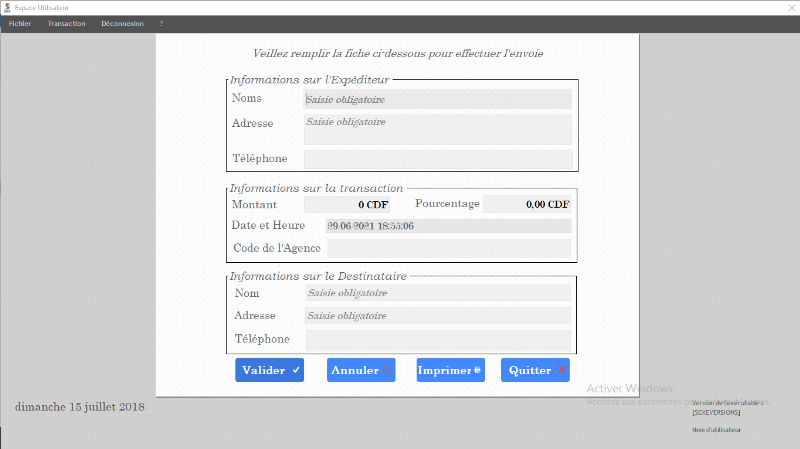Click the Montant amount field
The height and width of the screenshot is (449, 800).
point(347,205)
